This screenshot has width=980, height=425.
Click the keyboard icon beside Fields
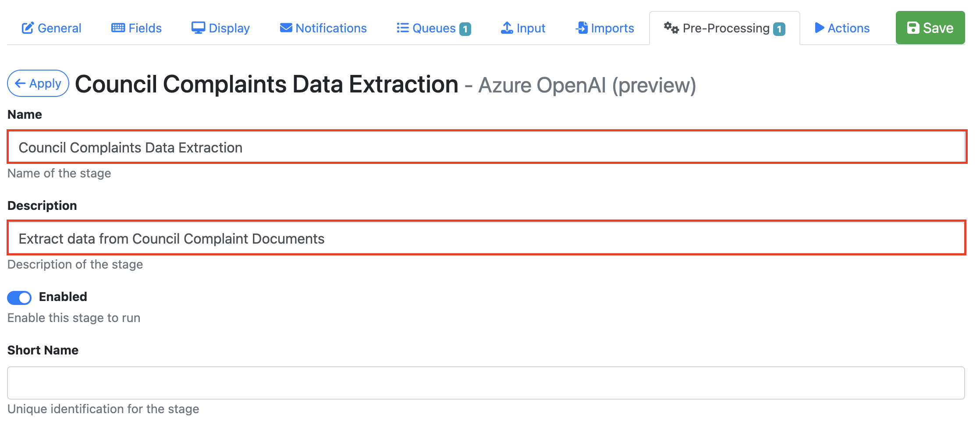pyautogui.click(x=118, y=28)
